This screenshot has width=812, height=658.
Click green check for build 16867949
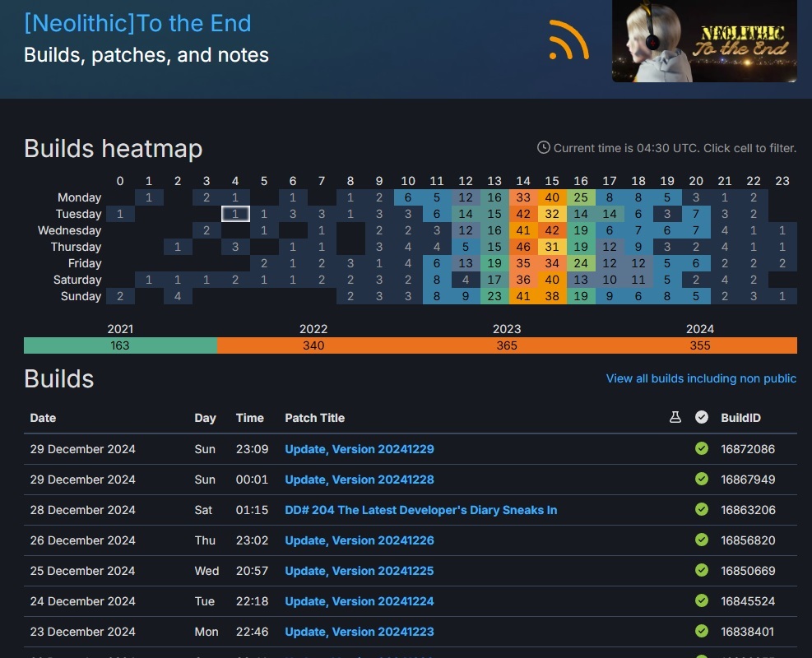pos(702,480)
